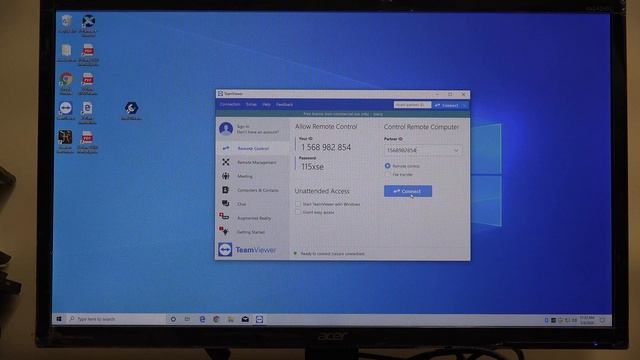The height and width of the screenshot is (360, 640).
Task: Select the Remote control radio button
Action: (387, 166)
